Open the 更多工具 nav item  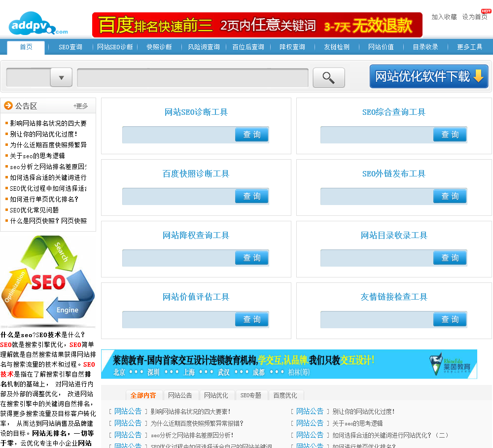(x=470, y=47)
